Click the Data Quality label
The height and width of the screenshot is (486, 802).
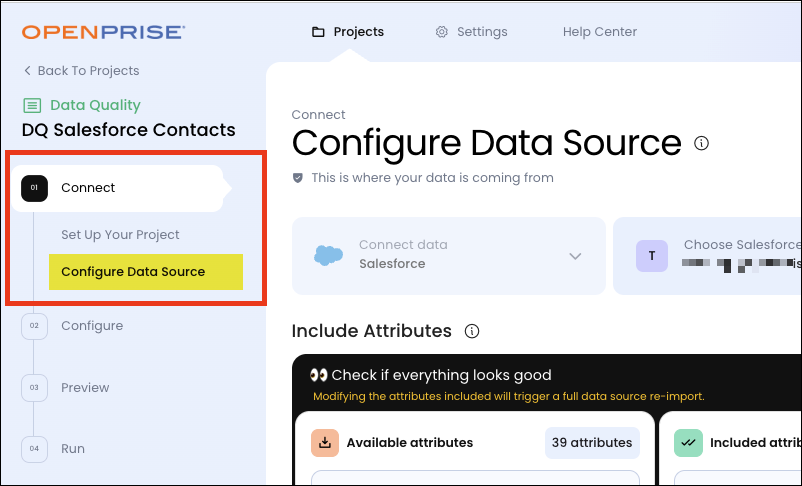(x=95, y=105)
